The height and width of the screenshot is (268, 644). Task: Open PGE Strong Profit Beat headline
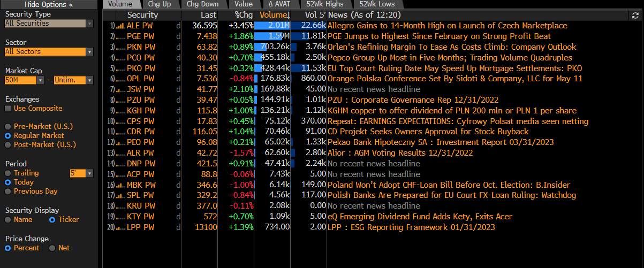(439, 36)
